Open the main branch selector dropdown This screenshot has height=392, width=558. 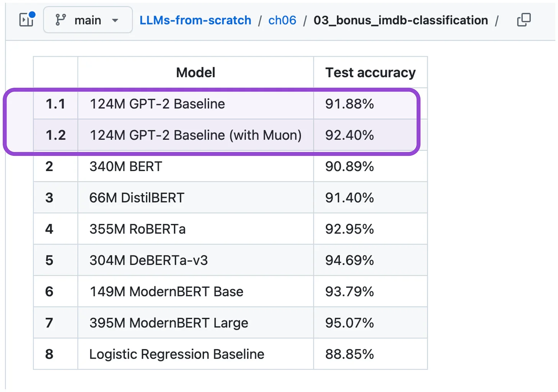click(88, 20)
